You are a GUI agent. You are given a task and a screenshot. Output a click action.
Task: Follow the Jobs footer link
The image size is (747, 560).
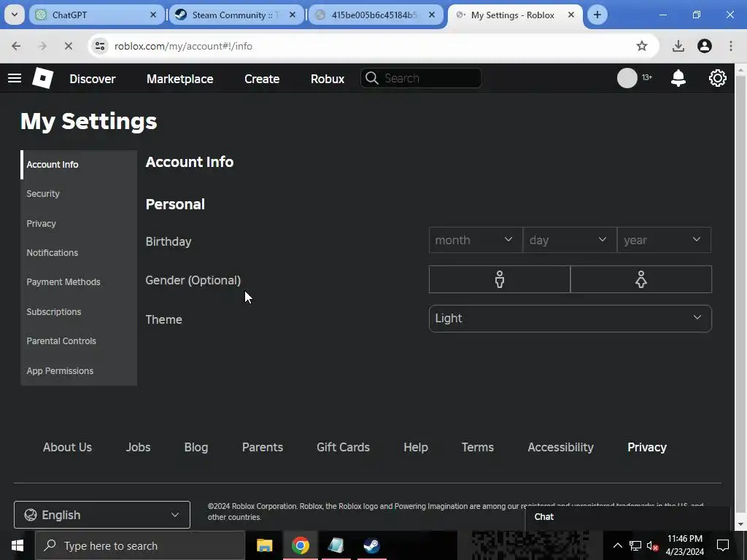point(138,447)
